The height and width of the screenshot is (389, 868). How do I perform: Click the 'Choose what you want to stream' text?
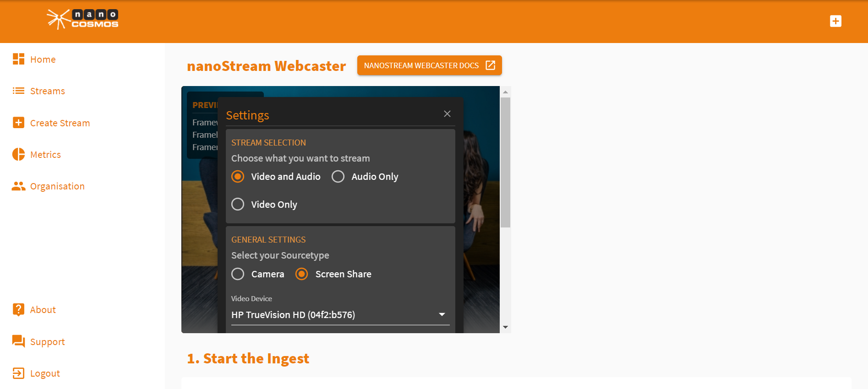(x=300, y=158)
